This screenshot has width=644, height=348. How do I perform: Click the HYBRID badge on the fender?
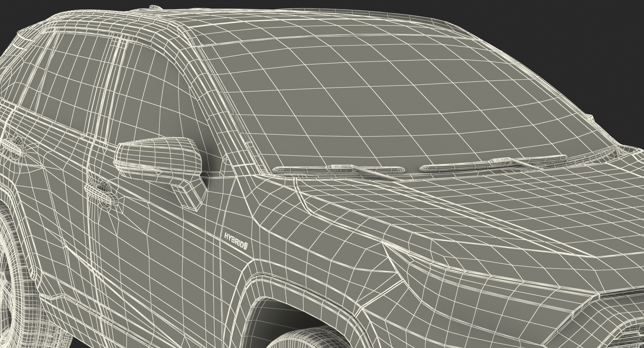pos(235,241)
